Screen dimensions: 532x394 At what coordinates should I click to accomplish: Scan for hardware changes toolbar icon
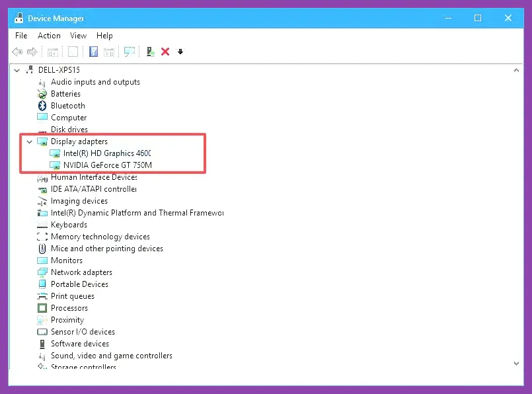pyautogui.click(x=130, y=52)
